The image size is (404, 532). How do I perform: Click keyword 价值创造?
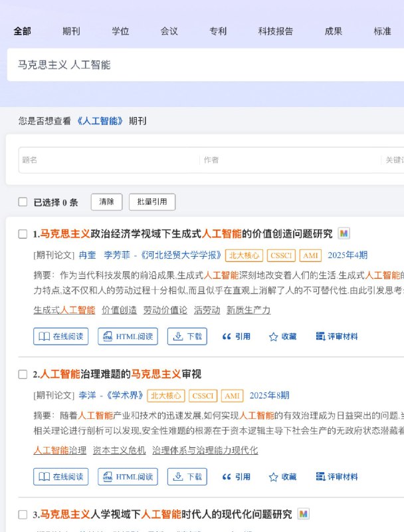click(x=120, y=310)
